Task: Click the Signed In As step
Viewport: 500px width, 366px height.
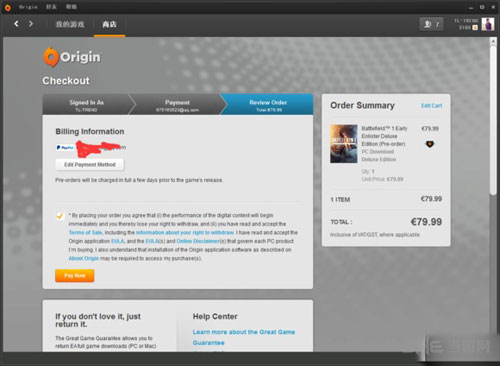Action: (86, 105)
